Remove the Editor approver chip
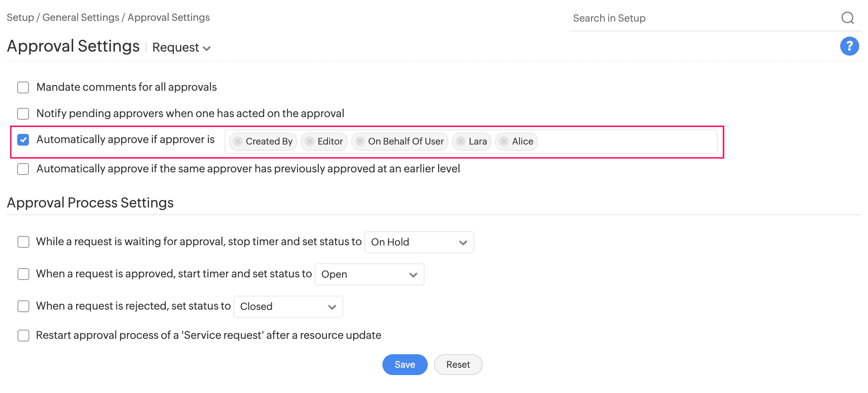Viewport: 868px width, 393px height. click(x=310, y=141)
